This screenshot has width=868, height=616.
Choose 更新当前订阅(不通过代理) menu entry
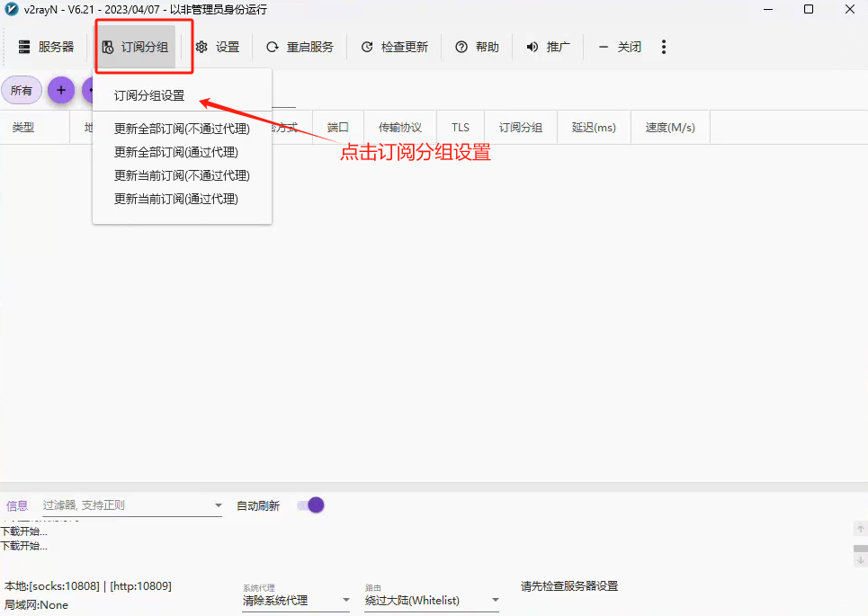tap(182, 175)
